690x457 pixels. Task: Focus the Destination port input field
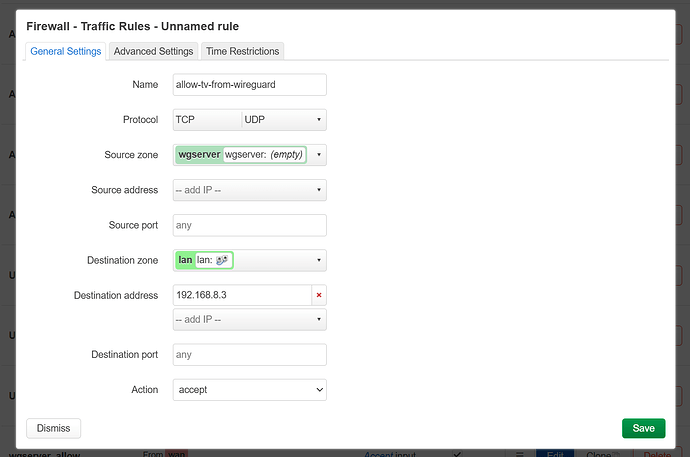249,354
